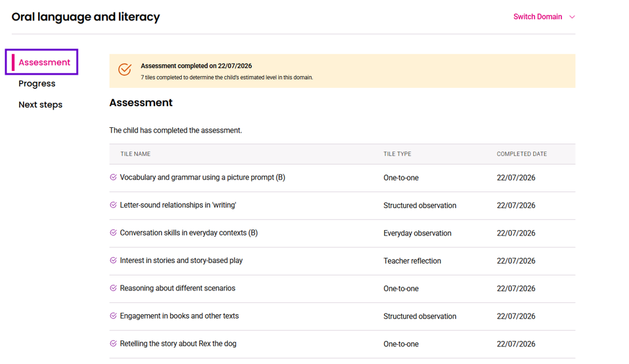
Task: Expand the Switch Domain chevron arrow
Action: (572, 17)
